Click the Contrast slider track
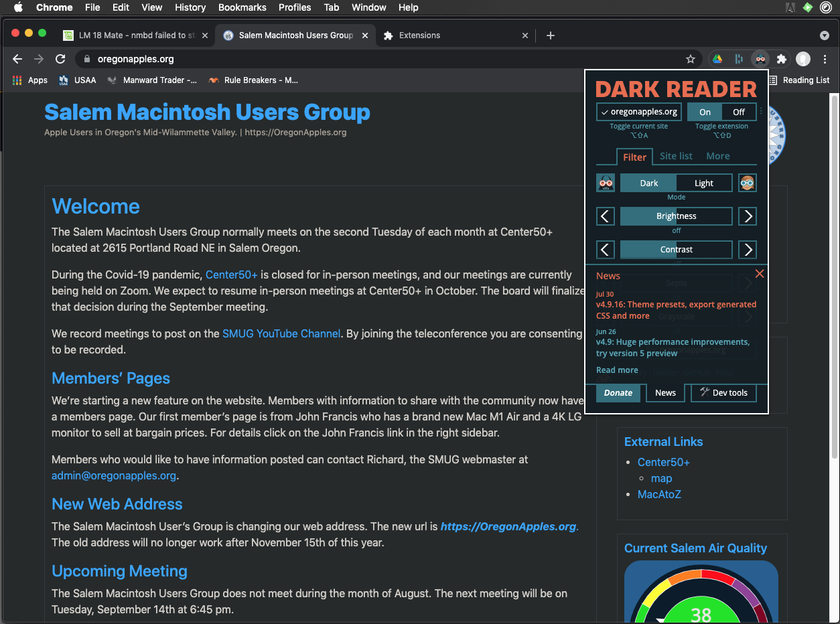Screen dimensions: 840x624 pos(677,250)
